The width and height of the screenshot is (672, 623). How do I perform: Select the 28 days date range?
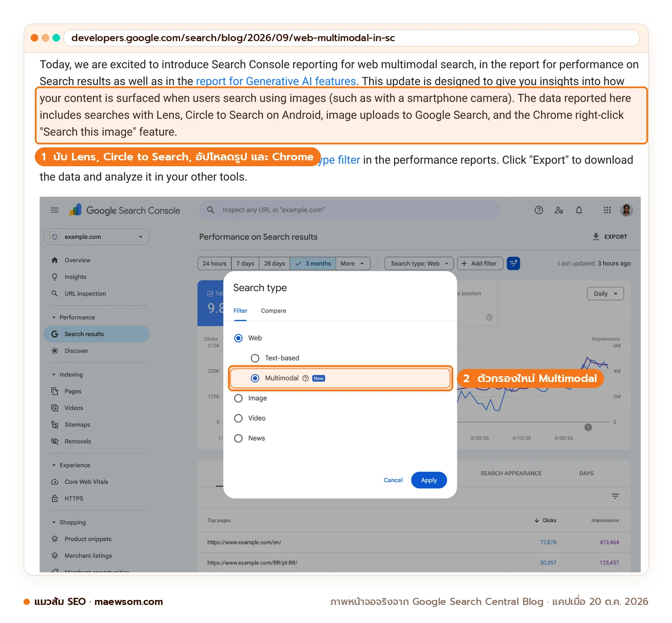pos(275,263)
